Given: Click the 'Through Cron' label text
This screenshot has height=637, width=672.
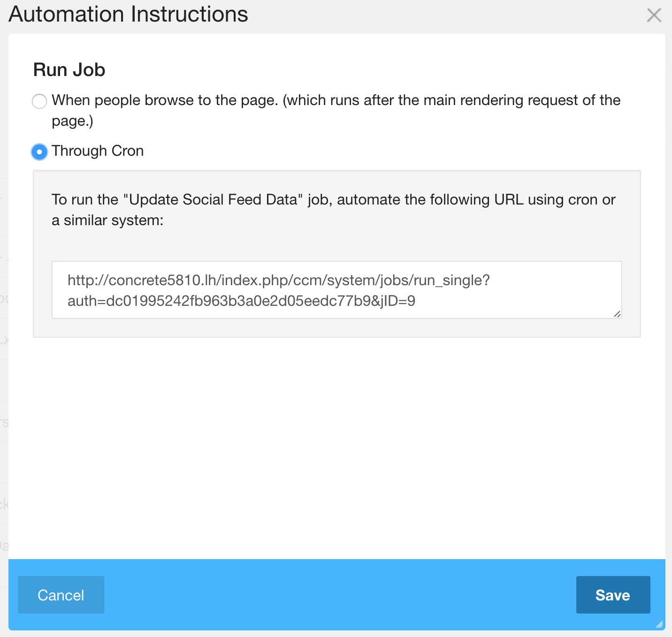Looking at the screenshot, I should point(98,151).
